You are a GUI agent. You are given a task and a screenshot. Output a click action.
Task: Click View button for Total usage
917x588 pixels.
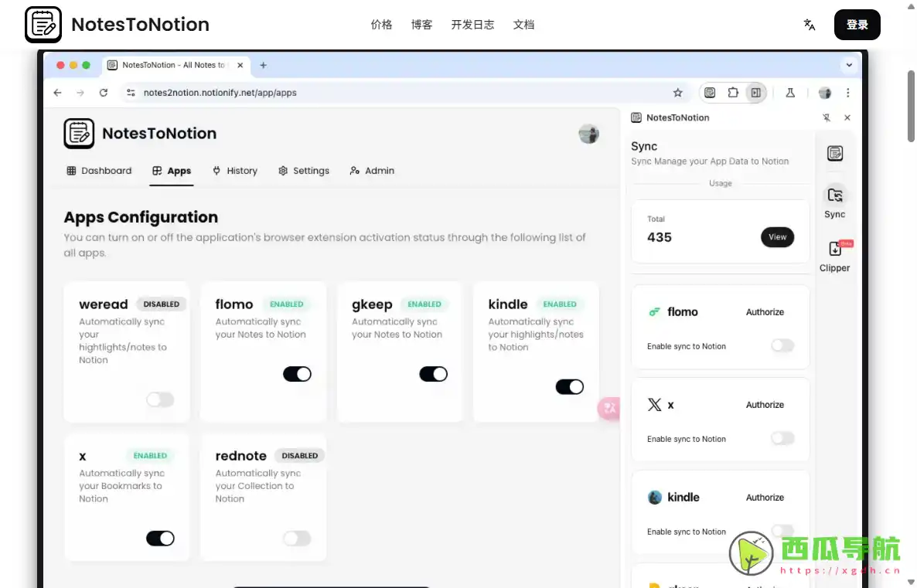[777, 236]
